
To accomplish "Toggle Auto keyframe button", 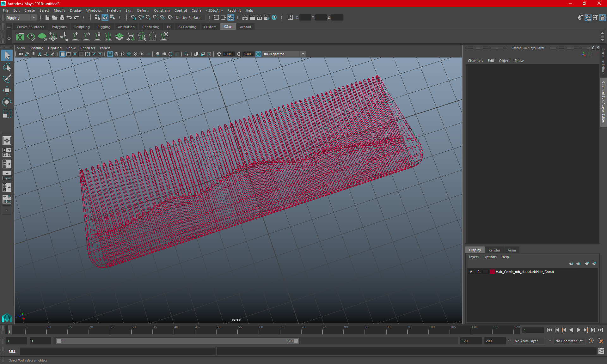I will click(591, 341).
